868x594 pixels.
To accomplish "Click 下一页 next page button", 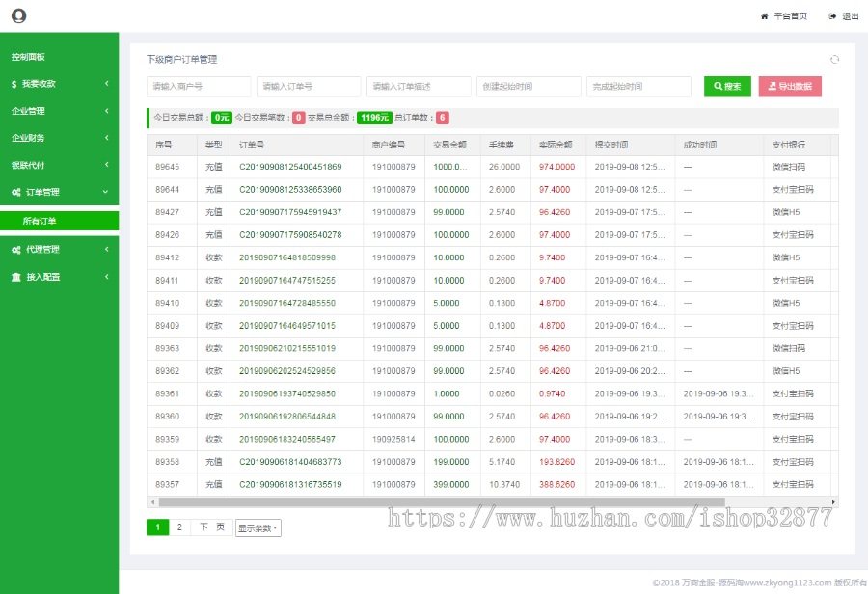I will tap(211, 527).
